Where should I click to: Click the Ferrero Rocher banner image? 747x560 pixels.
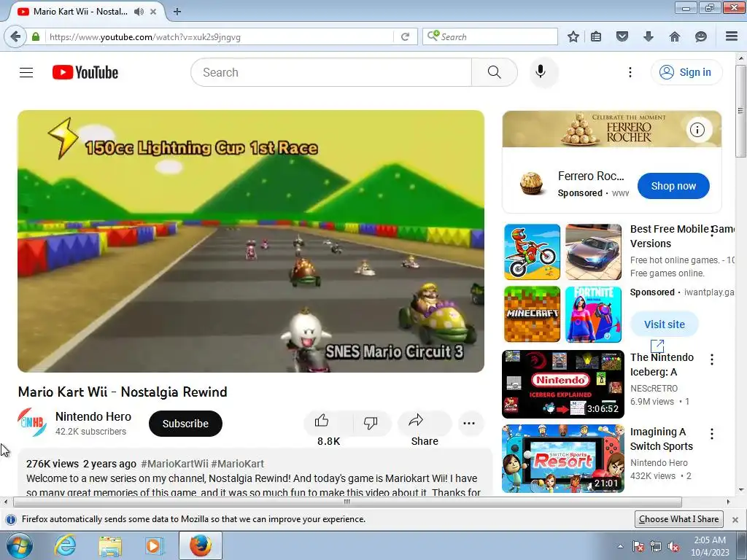[x=612, y=129]
